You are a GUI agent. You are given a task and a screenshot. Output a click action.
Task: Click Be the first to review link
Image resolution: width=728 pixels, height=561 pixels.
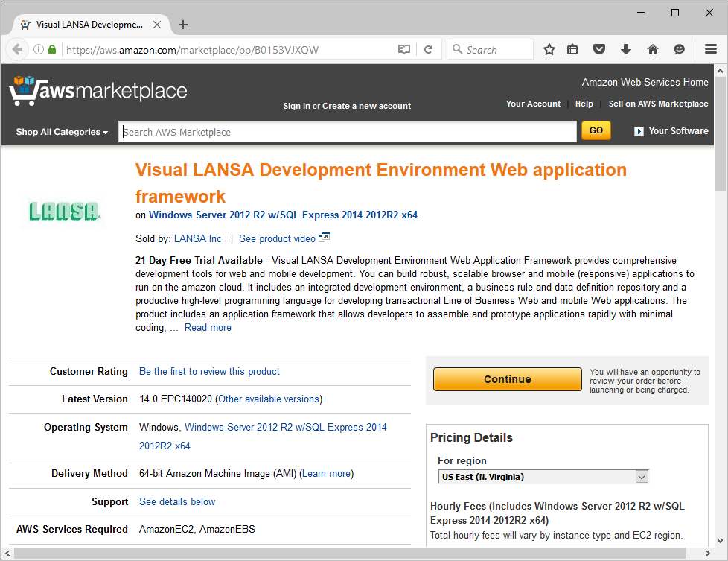[209, 371]
